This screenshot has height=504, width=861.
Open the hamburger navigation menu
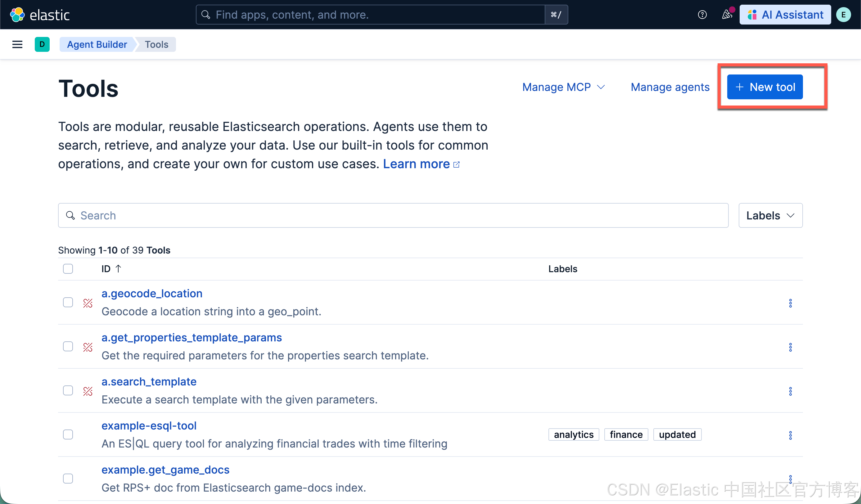coord(17,44)
